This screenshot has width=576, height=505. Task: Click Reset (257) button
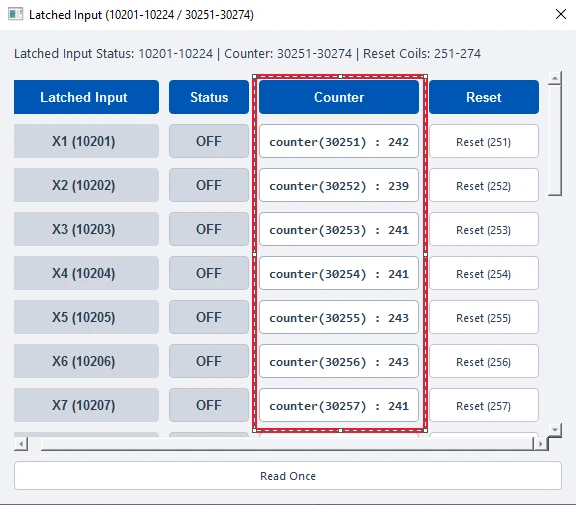(x=484, y=406)
